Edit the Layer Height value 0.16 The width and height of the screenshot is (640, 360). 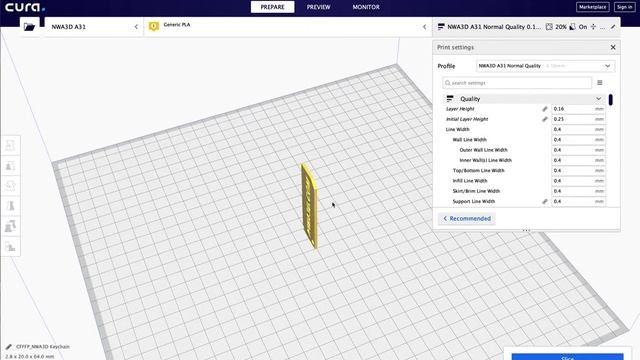(x=578, y=109)
